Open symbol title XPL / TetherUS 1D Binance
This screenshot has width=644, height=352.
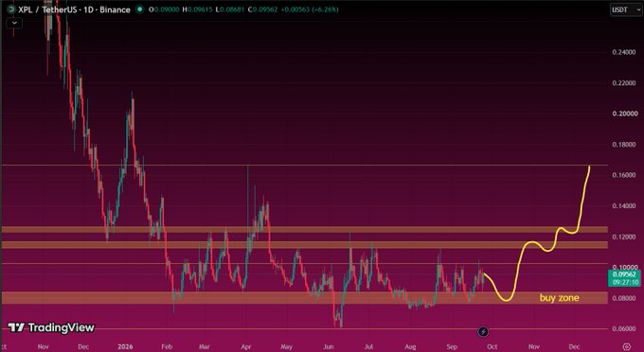pos(74,9)
